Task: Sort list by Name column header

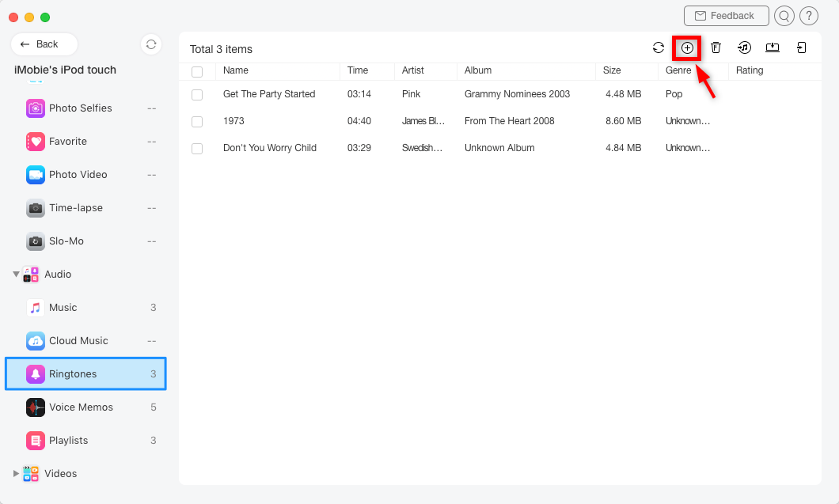Action: click(x=236, y=70)
